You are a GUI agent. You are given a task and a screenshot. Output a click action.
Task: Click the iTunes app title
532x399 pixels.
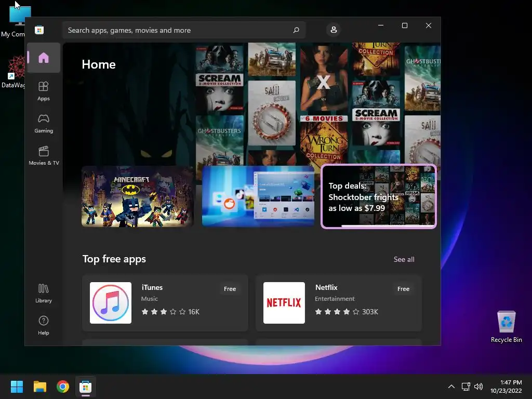152,287
